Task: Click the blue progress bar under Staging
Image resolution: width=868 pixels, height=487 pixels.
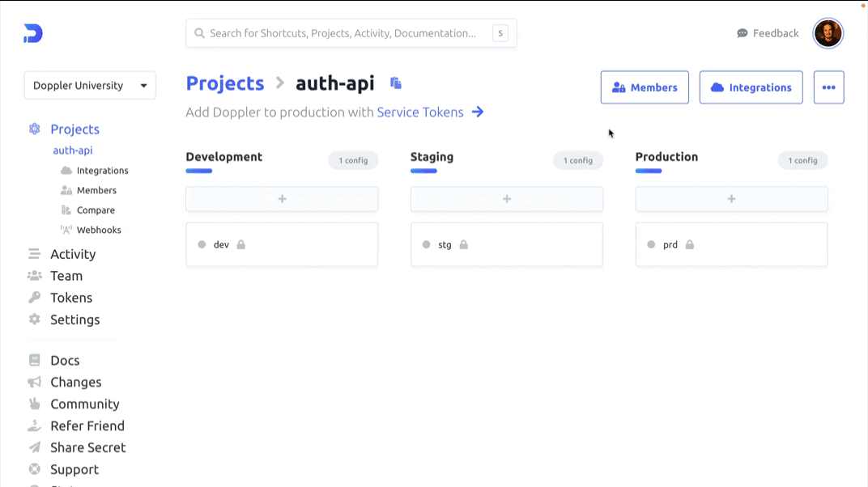Action: pos(423,171)
